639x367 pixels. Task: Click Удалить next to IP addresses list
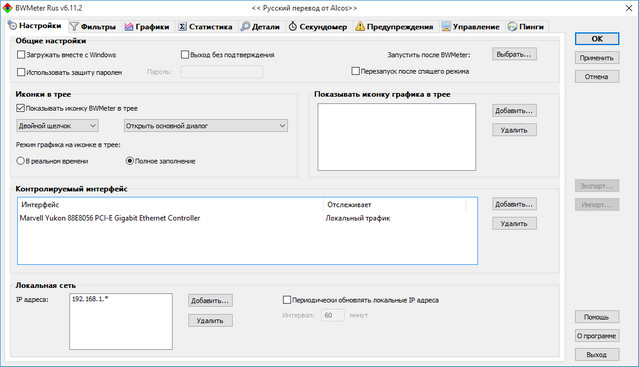click(x=210, y=321)
